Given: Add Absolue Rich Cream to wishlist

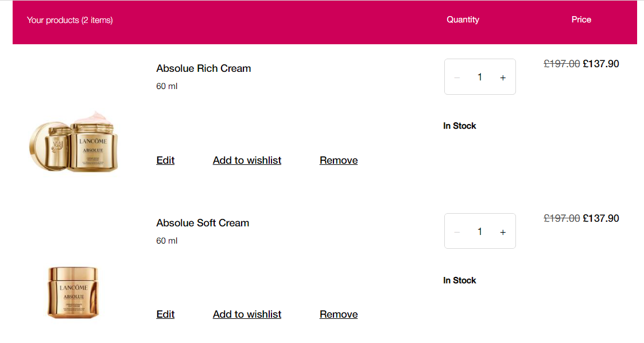Looking at the screenshot, I should tap(247, 160).
